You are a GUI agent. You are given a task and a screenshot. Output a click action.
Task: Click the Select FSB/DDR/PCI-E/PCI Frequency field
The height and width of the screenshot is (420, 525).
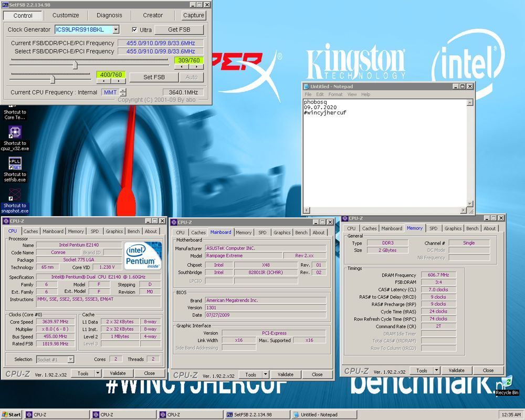point(160,51)
